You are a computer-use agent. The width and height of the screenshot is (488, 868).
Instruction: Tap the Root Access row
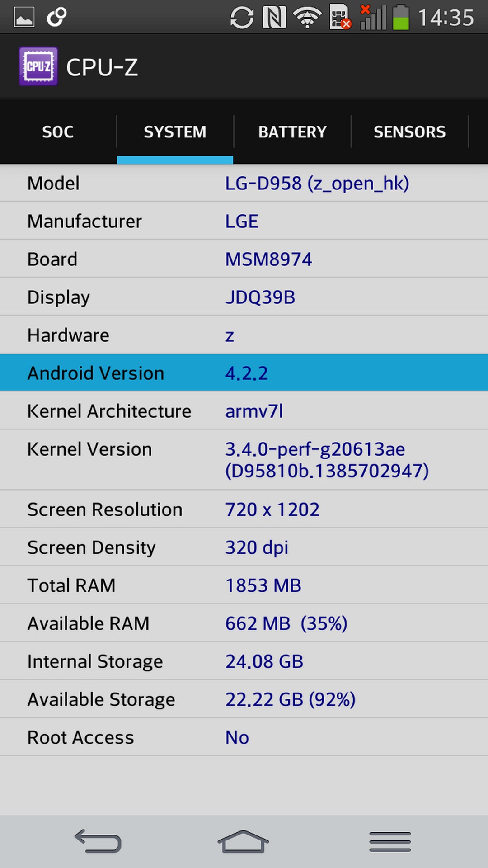[x=244, y=737]
